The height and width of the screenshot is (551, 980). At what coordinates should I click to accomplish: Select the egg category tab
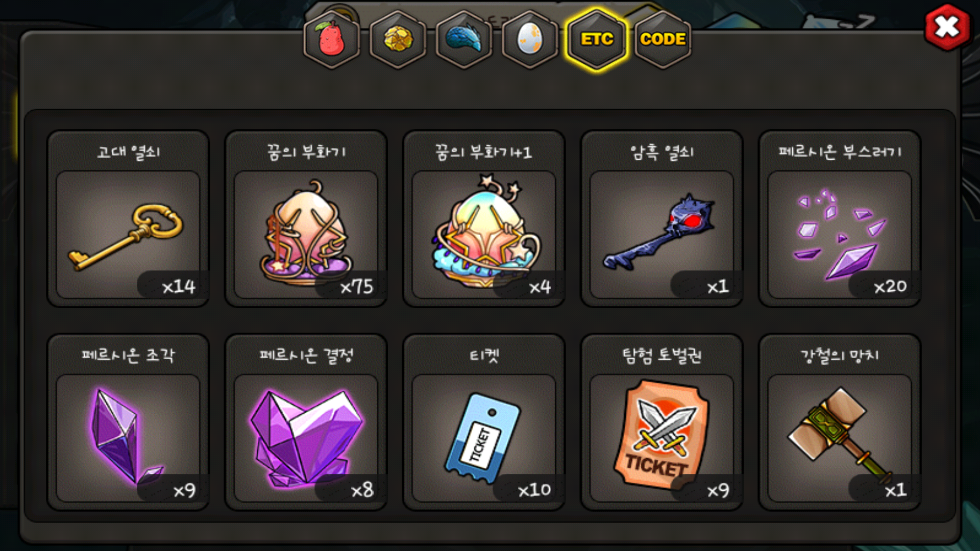530,39
